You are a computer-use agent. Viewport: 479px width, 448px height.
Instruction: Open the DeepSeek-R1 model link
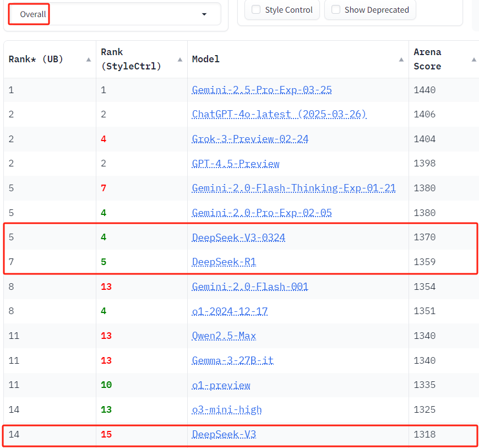pyautogui.click(x=224, y=262)
